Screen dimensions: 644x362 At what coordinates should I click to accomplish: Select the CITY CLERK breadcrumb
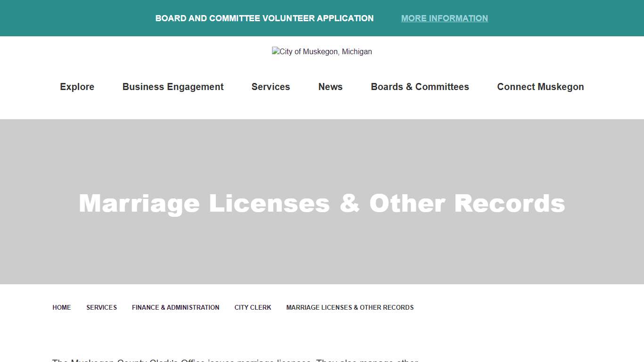coord(253,307)
